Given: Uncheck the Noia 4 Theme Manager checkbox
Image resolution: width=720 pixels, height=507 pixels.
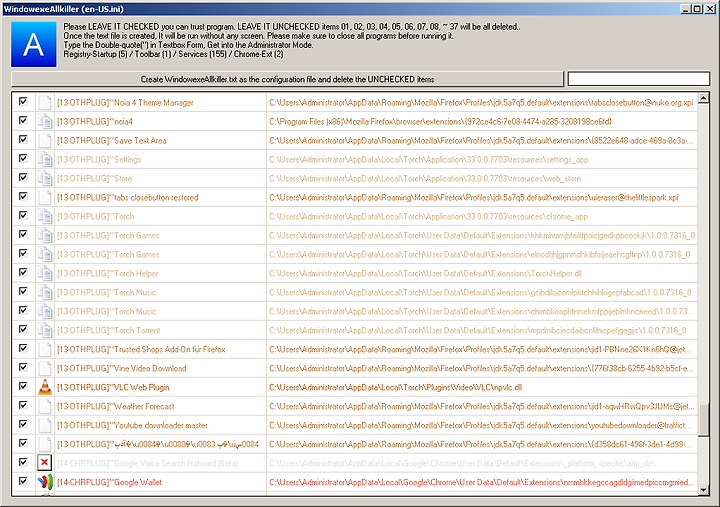Looking at the screenshot, I should 23,101.
